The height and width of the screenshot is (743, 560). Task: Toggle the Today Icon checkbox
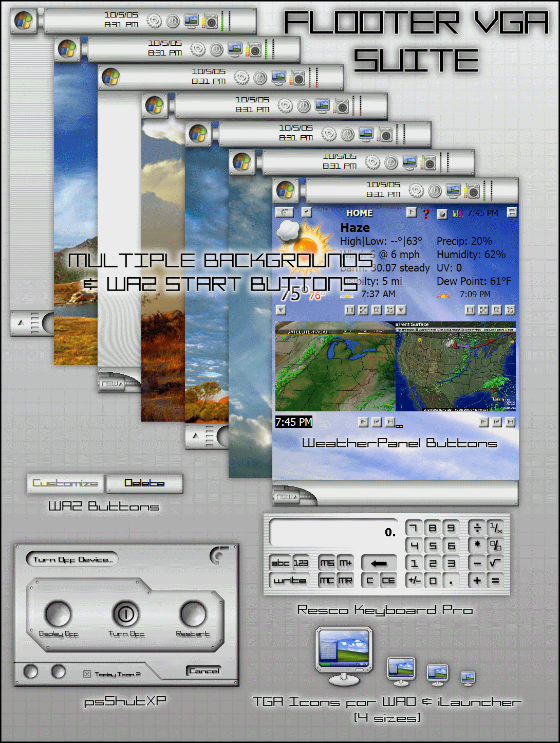(x=87, y=674)
